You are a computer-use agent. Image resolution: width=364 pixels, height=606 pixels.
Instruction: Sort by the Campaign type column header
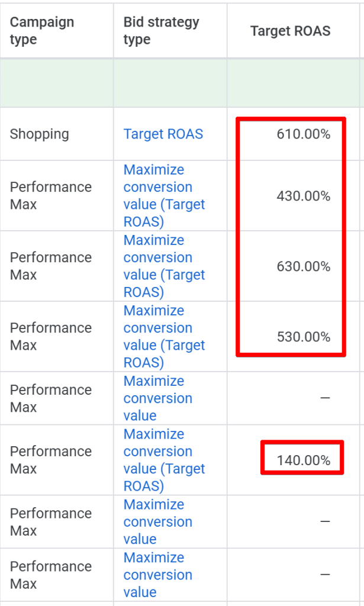coord(41,31)
